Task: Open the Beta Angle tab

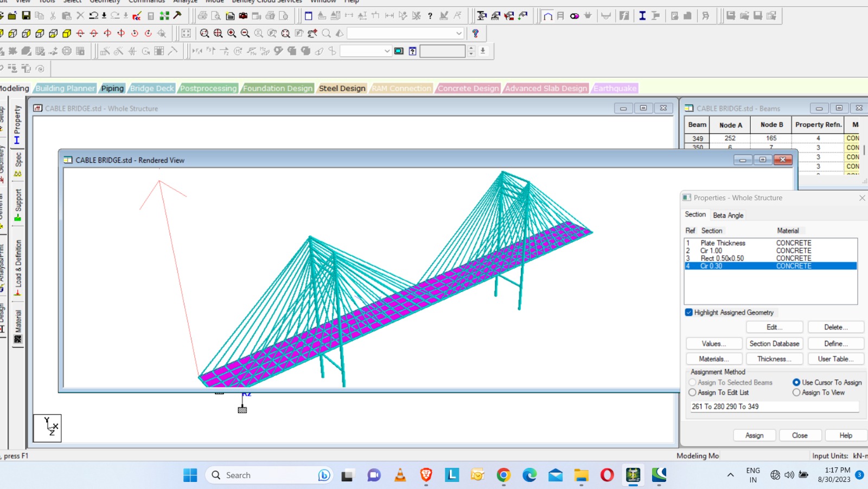Action: [x=728, y=215]
